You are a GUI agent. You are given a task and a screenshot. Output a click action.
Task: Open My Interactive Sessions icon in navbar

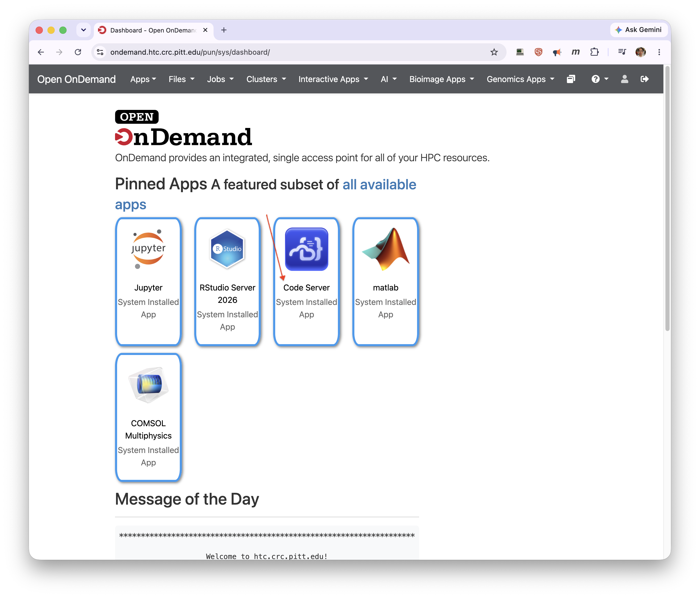click(x=571, y=79)
